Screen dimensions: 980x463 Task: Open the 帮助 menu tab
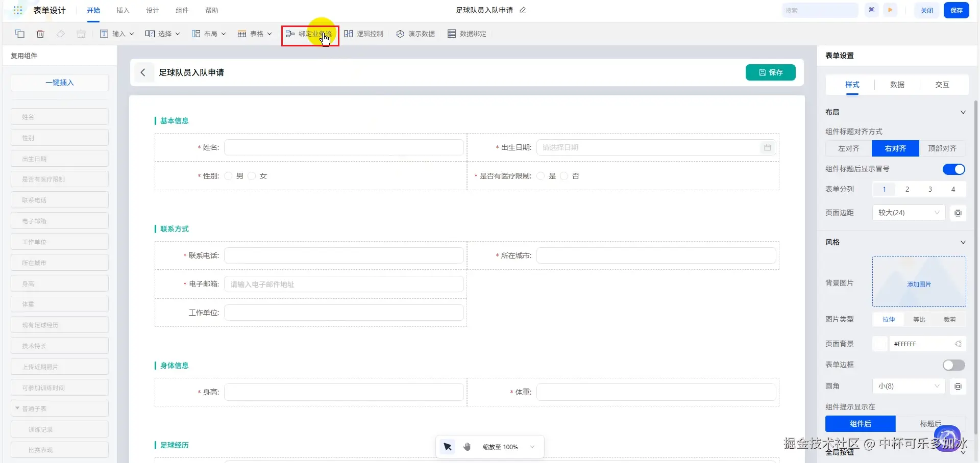[212, 11]
